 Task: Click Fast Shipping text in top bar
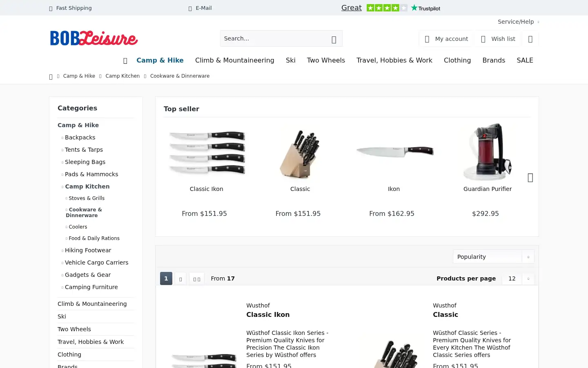(x=74, y=8)
